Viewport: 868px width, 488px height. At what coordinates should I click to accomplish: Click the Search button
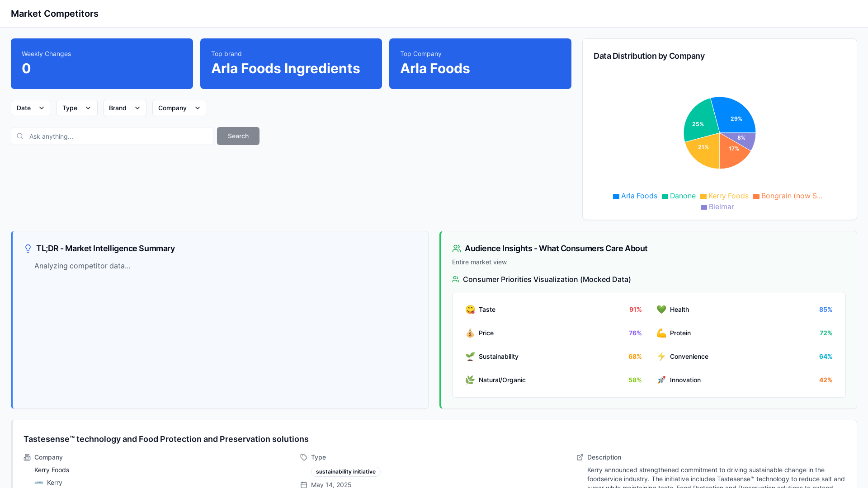pyautogui.click(x=238, y=136)
